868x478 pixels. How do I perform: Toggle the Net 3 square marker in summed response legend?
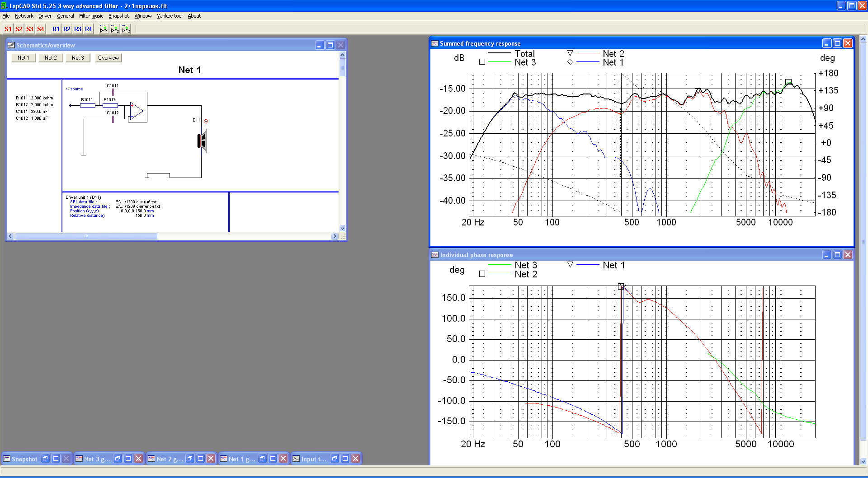pos(482,62)
